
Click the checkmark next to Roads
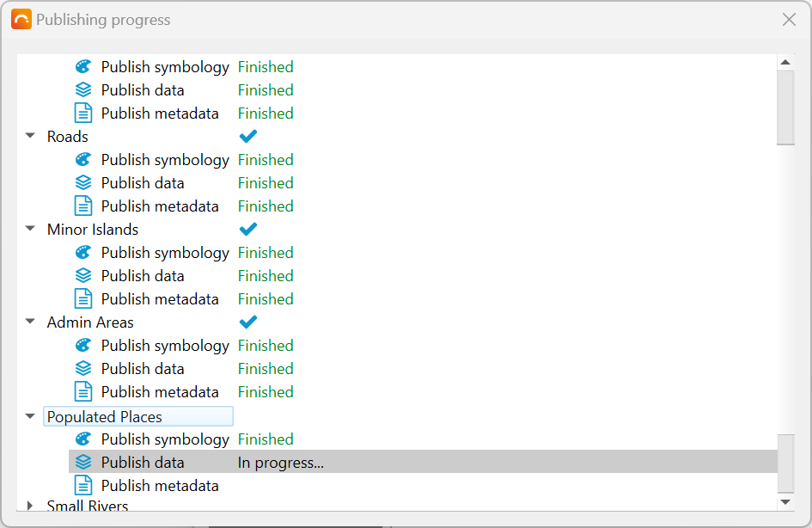(247, 136)
